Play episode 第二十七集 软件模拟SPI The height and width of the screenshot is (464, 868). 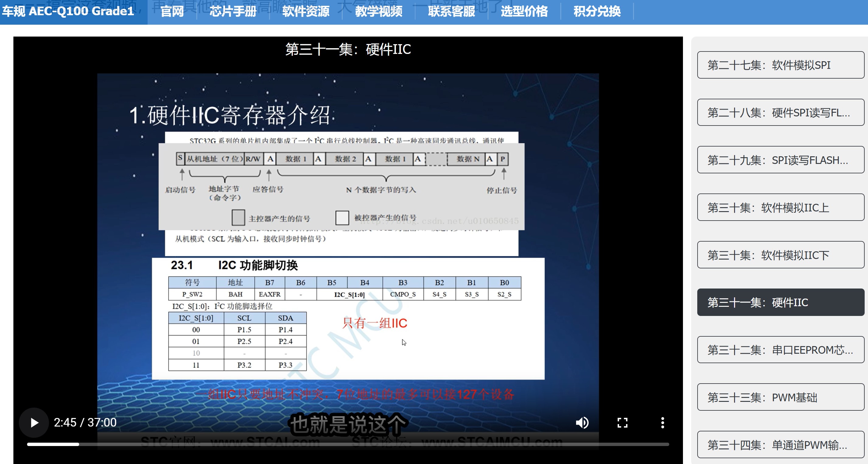(780, 65)
